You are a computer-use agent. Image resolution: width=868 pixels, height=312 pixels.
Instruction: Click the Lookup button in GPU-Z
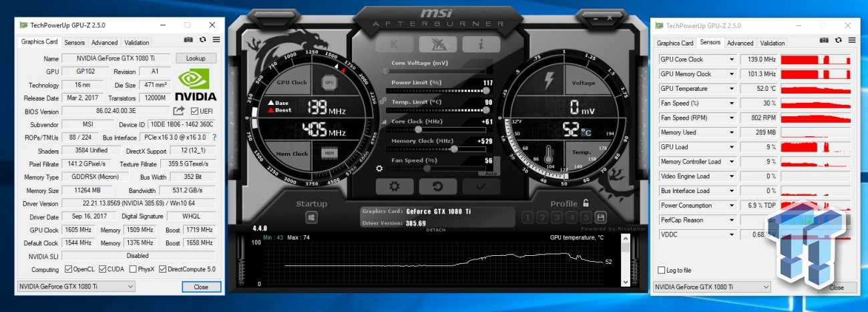coord(196,58)
